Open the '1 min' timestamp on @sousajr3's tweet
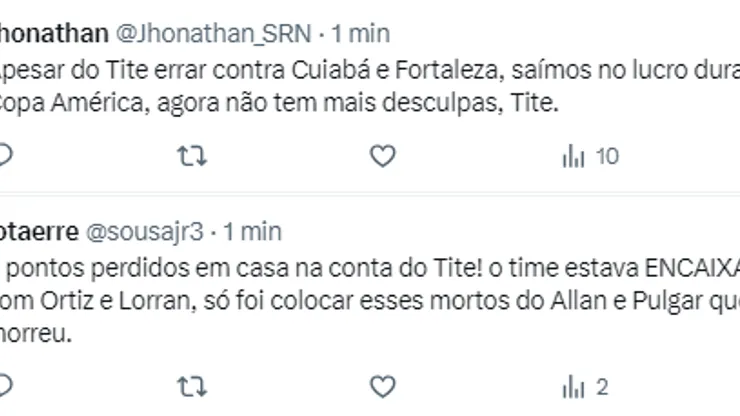This screenshot has width=740, height=416. point(252,231)
